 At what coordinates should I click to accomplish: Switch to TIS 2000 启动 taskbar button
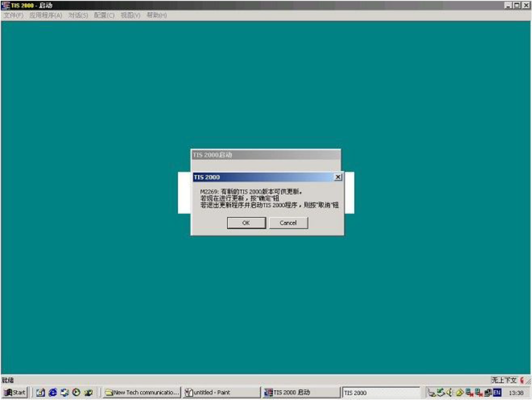(300, 393)
